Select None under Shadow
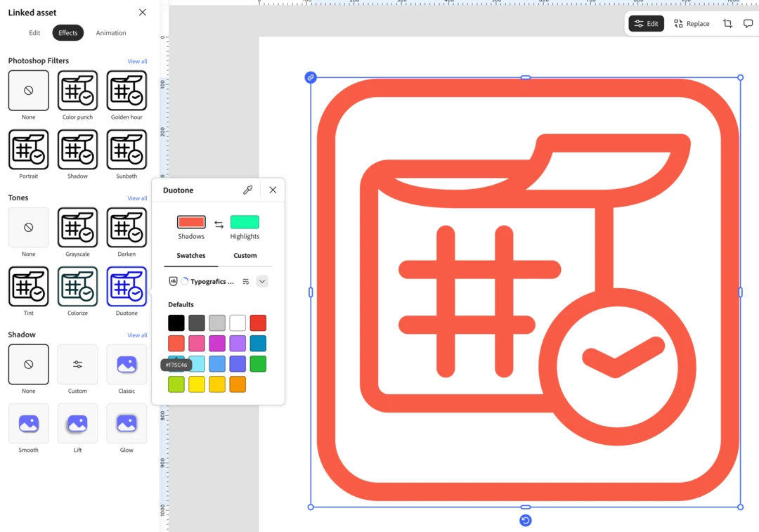This screenshot has height=532, width=759. pos(29,365)
